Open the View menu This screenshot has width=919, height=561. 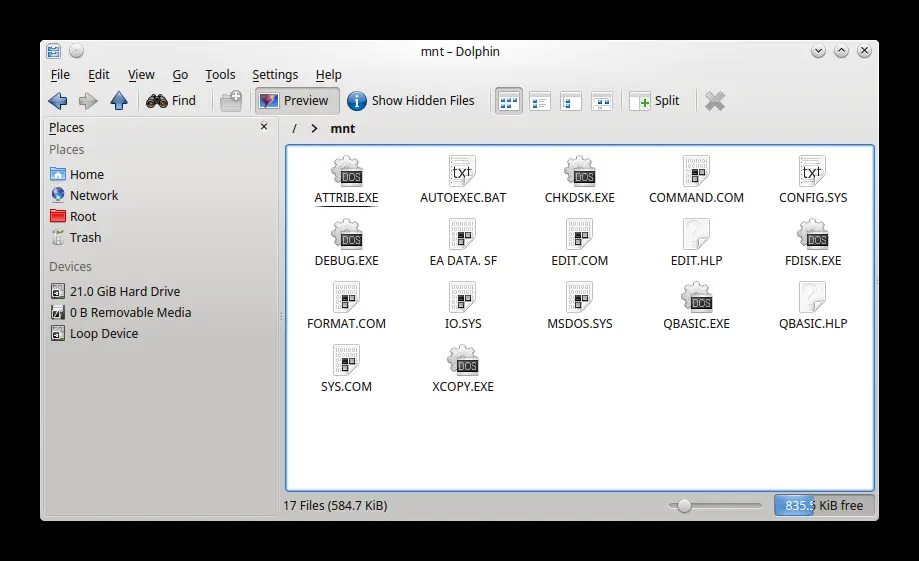[x=141, y=74]
